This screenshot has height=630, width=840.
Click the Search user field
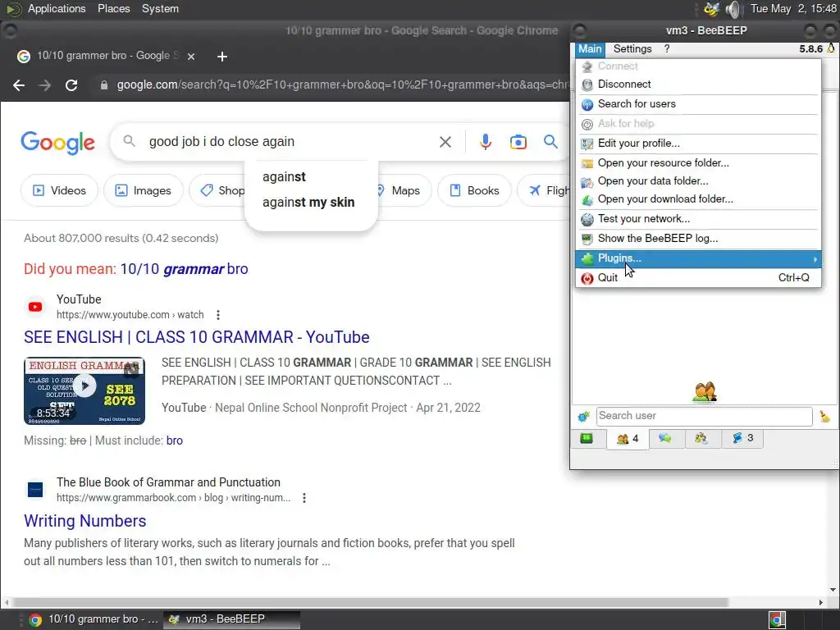704,416
